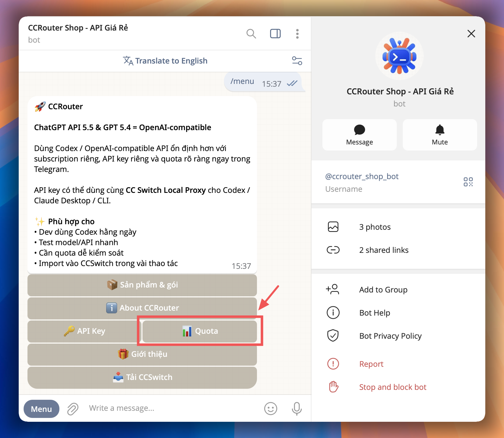The height and width of the screenshot is (438, 504).
Task: Click the translate language icon
Action: [x=128, y=61]
